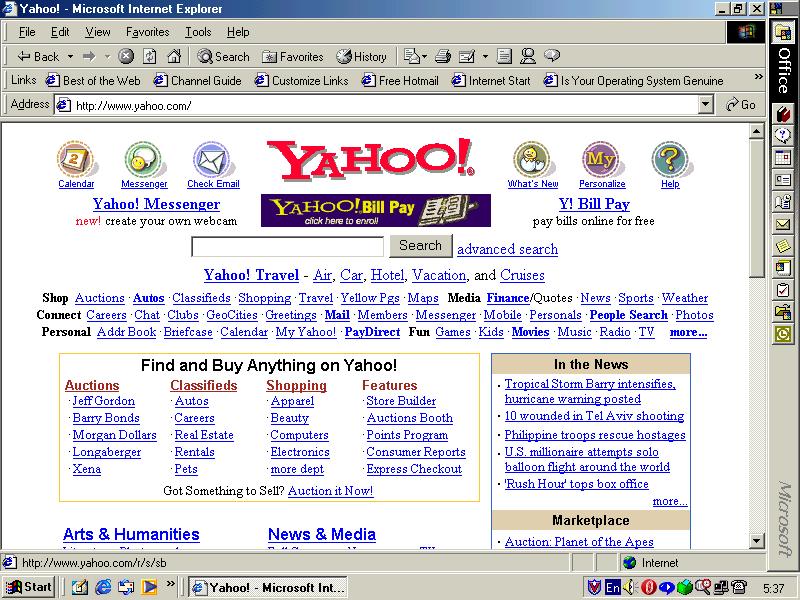Click the Customize Links shortcut
Viewport: 800px width, 600px height.
[x=302, y=81]
